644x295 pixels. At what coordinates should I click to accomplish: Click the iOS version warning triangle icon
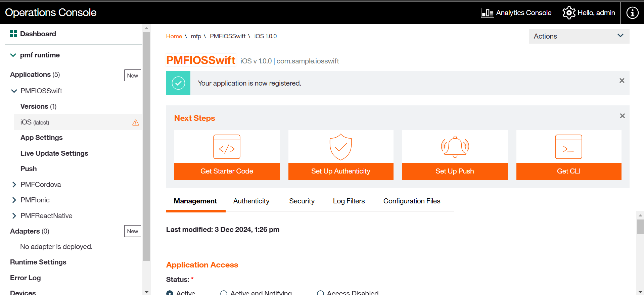point(136,122)
